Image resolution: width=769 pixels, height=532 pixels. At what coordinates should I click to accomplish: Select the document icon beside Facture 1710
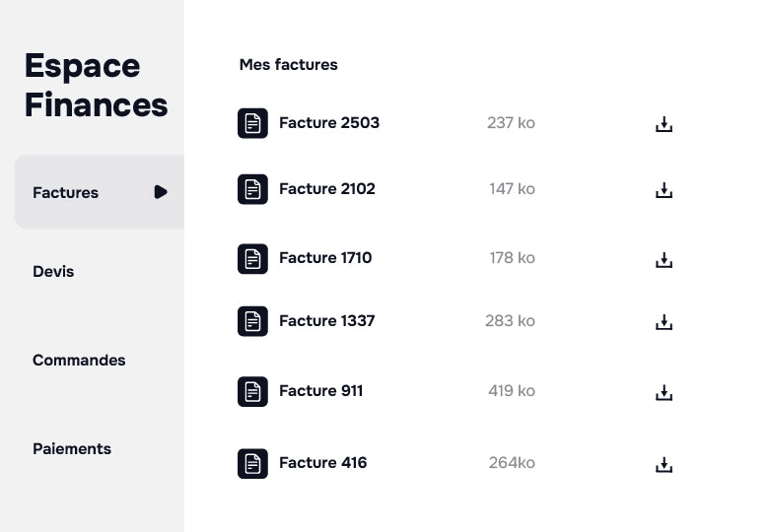252,258
